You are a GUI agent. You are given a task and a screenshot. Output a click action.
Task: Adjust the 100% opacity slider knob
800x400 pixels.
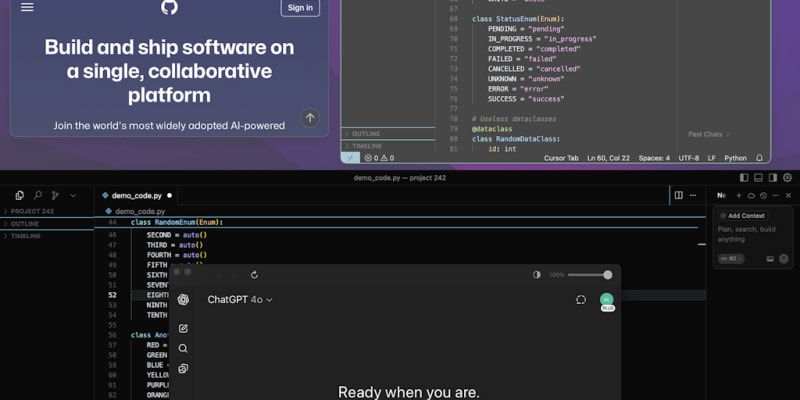coord(608,275)
